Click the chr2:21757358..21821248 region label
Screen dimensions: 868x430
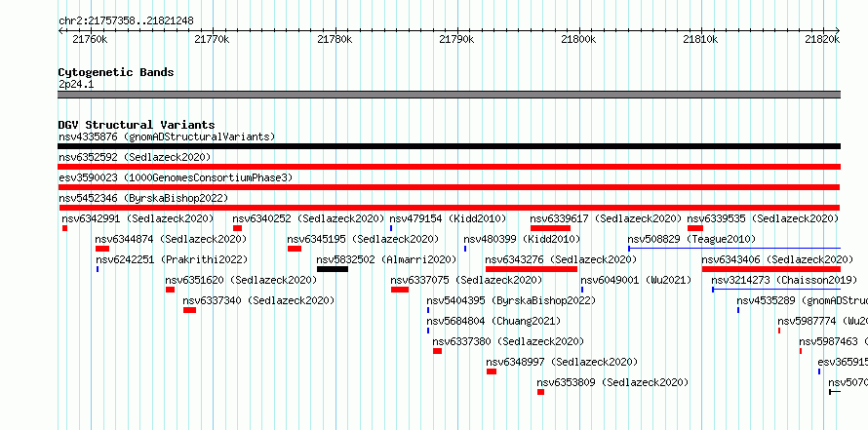(x=126, y=21)
